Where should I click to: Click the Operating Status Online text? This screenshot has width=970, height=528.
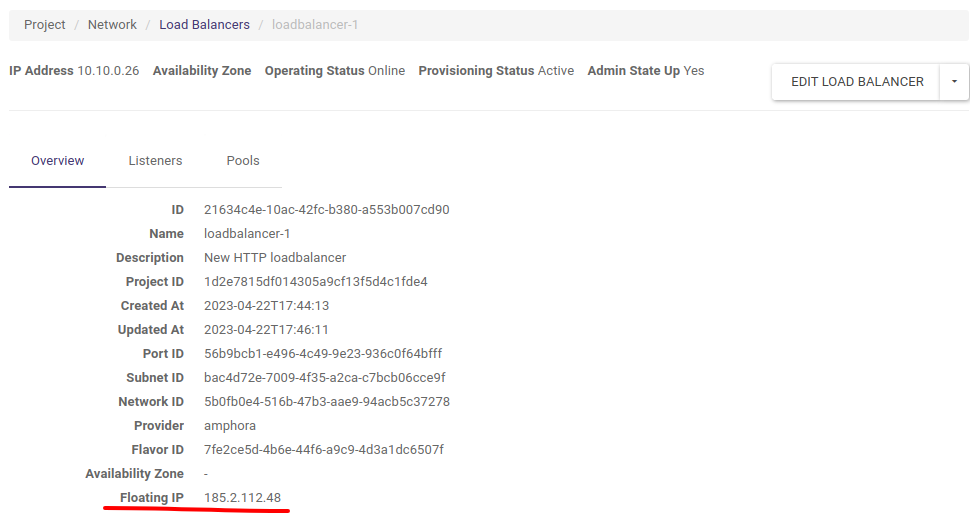[386, 71]
